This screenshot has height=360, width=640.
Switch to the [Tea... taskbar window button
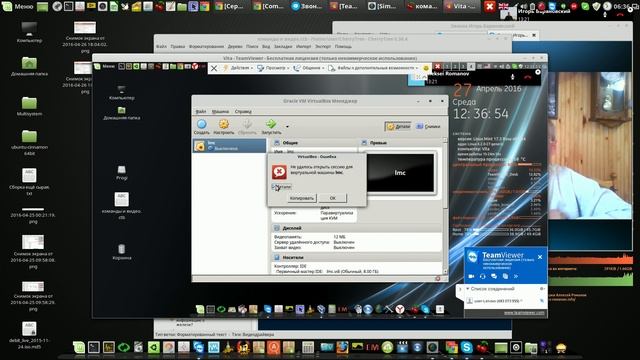click(x=345, y=7)
